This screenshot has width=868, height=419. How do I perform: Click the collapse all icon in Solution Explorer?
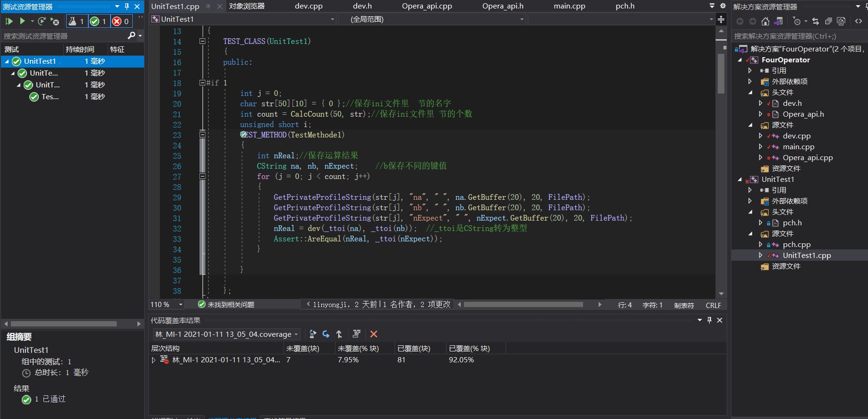[828, 21]
